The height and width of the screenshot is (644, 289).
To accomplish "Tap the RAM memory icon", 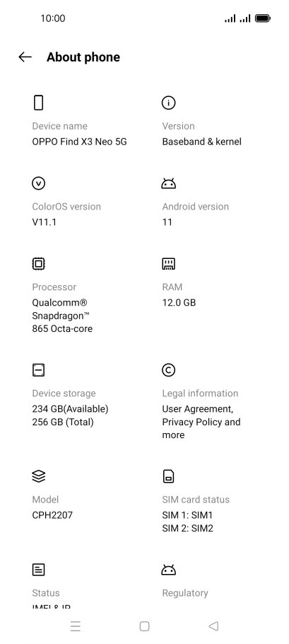I will tap(168, 264).
